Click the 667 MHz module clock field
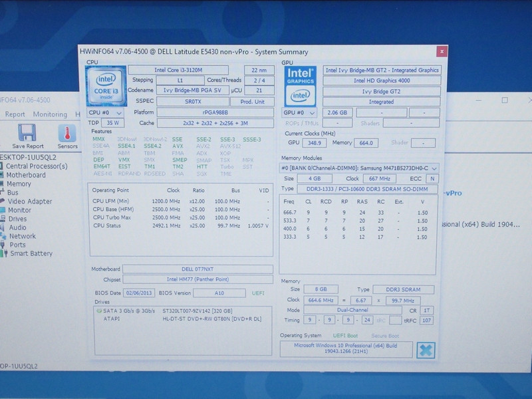 (x=379, y=178)
